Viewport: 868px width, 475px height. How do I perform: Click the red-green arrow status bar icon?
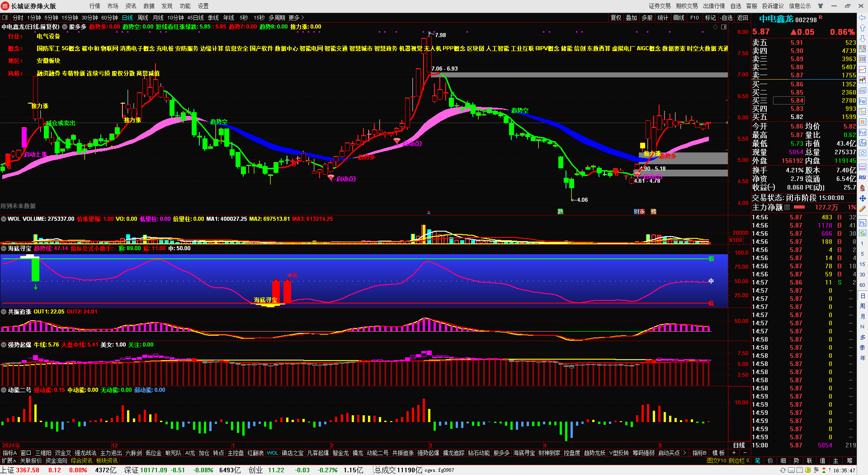(824, 470)
